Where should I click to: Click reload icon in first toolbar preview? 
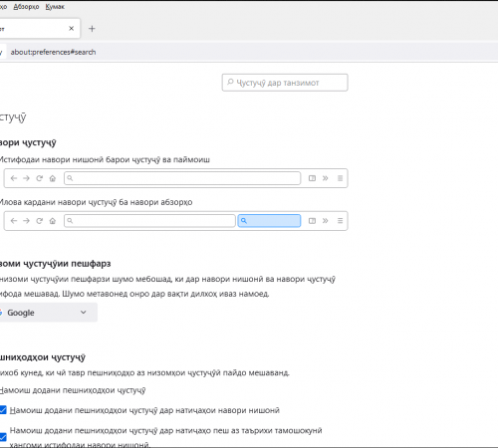point(40,178)
